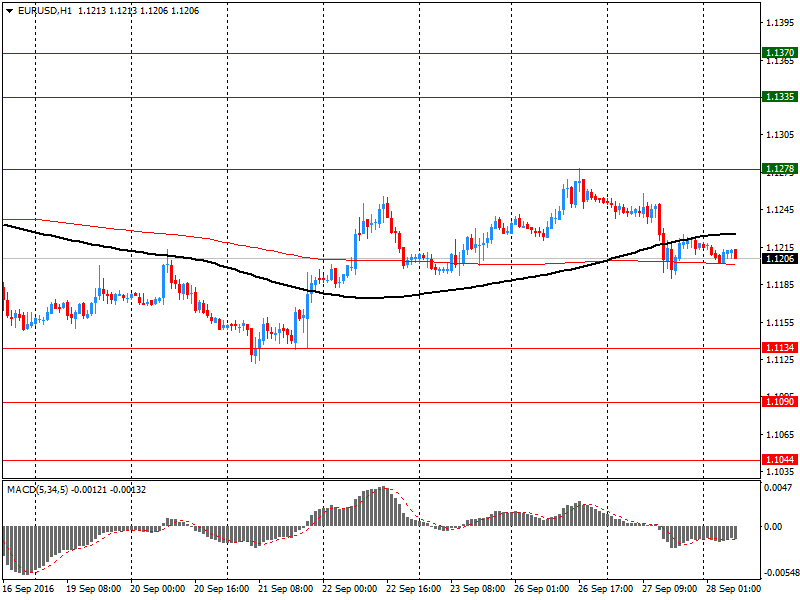Click the 16 Sep 2016 time axis label
The image size is (800, 600).
[x=28, y=588]
